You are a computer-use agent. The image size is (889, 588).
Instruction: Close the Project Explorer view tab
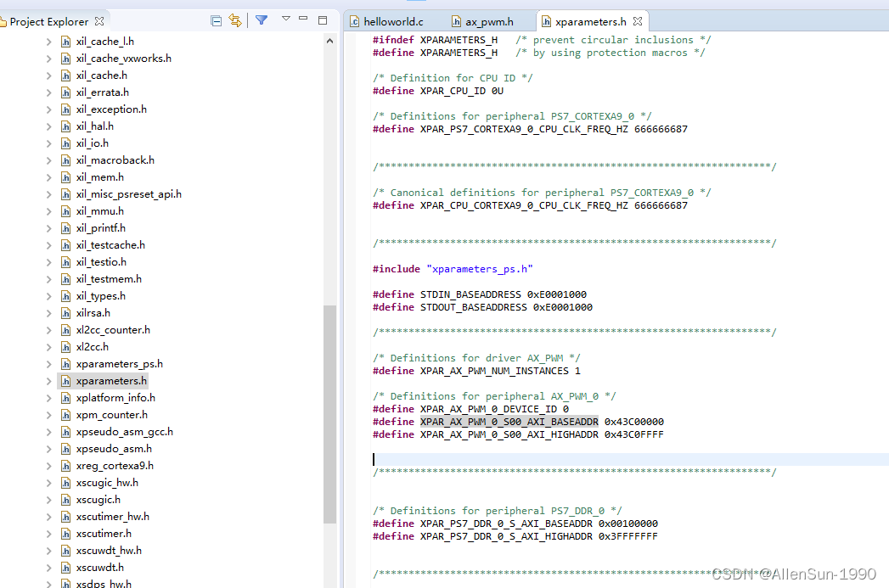(x=99, y=21)
